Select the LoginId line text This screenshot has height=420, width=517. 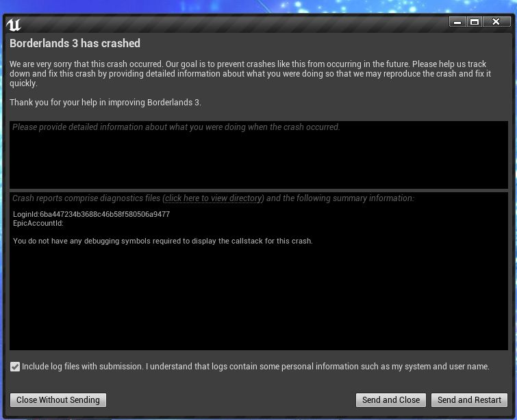(91, 214)
